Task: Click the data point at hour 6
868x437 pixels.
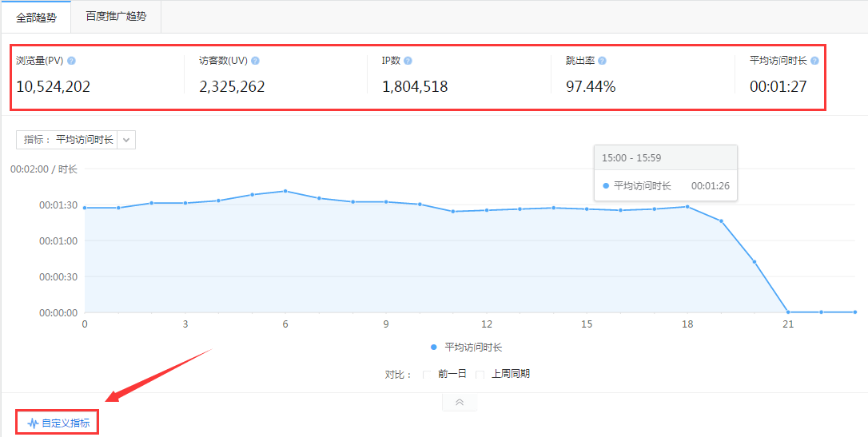Action: click(x=285, y=191)
